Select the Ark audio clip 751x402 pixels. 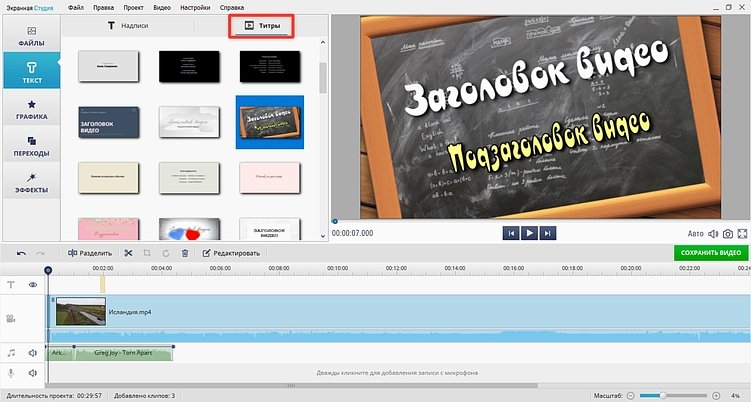[x=59, y=353]
